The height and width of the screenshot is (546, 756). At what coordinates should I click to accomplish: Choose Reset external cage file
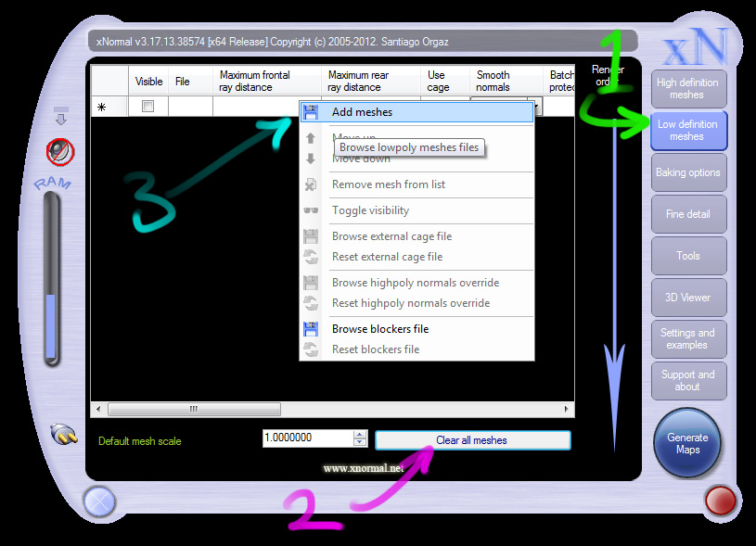tap(416, 257)
